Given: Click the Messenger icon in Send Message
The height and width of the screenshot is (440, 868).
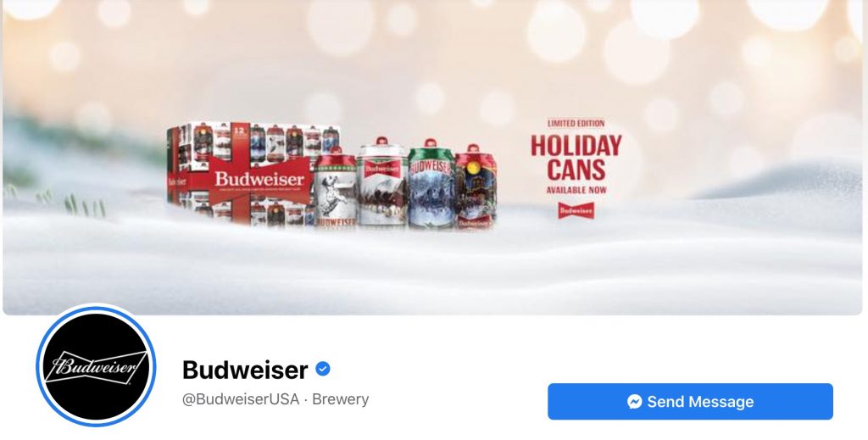Looking at the screenshot, I should click(x=634, y=402).
